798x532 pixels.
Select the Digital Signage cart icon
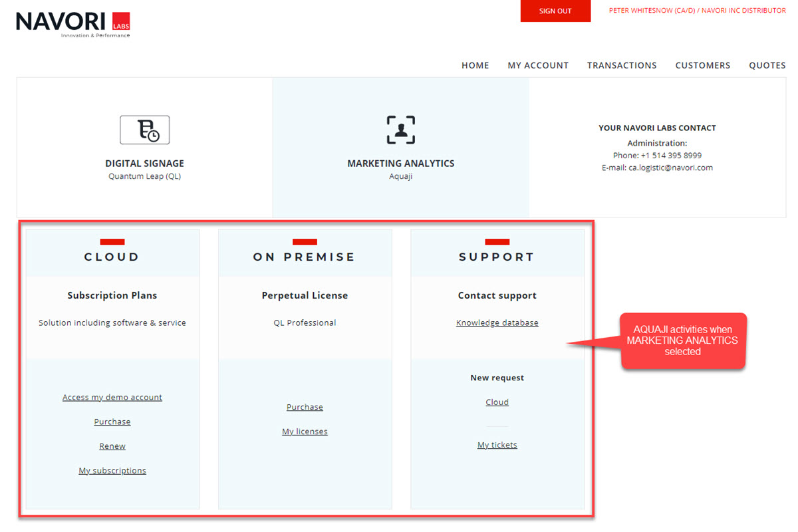pos(144,130)
